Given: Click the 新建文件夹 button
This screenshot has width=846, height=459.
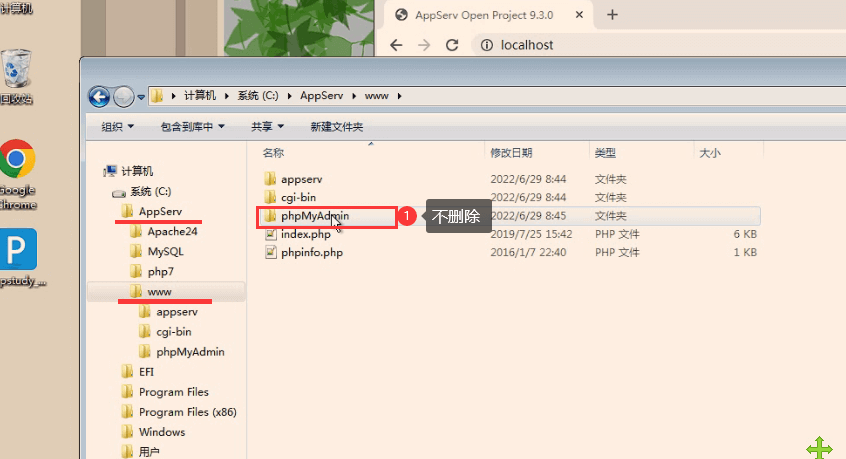Looking at the screenshot, I should click(337, 127).
